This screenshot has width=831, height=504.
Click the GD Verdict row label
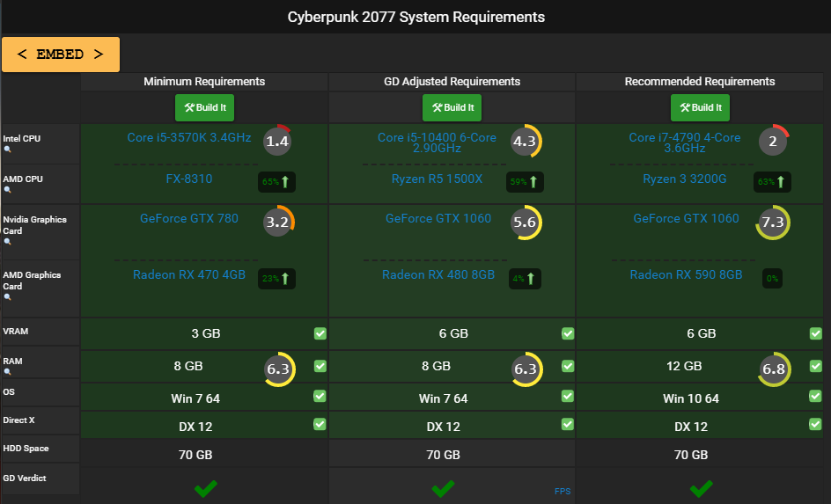coord(25,478)
